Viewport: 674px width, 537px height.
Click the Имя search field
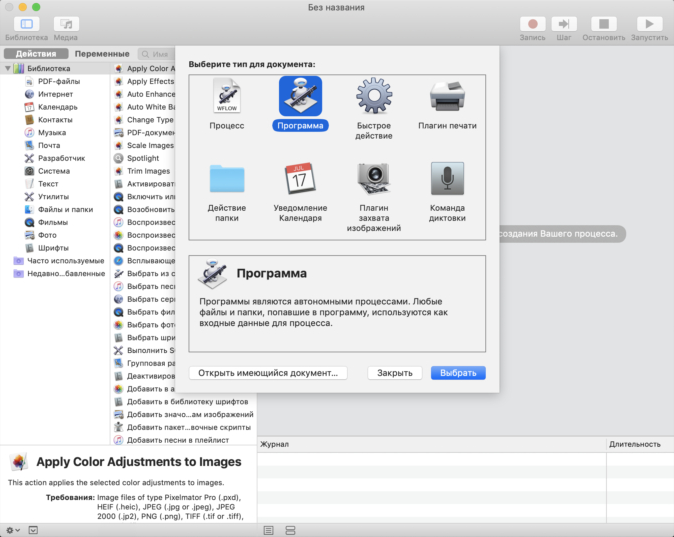click(x=156, y=54)
